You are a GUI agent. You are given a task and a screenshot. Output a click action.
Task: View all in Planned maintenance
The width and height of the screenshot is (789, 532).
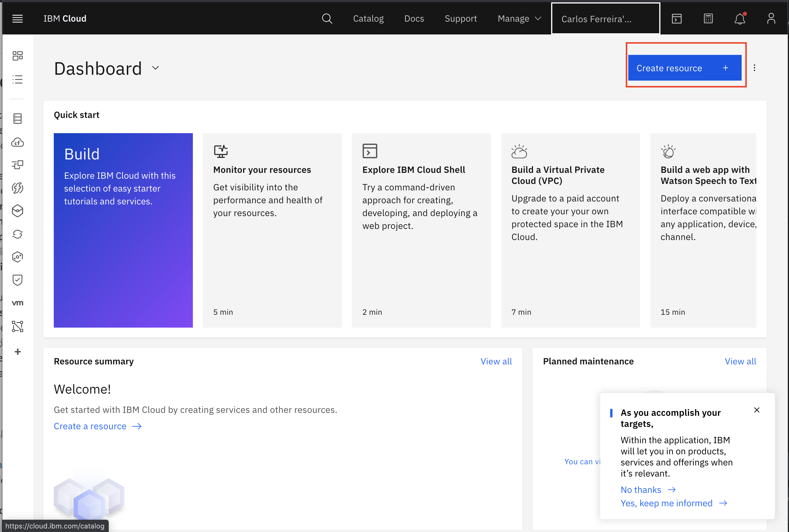[x=740, y=361]
